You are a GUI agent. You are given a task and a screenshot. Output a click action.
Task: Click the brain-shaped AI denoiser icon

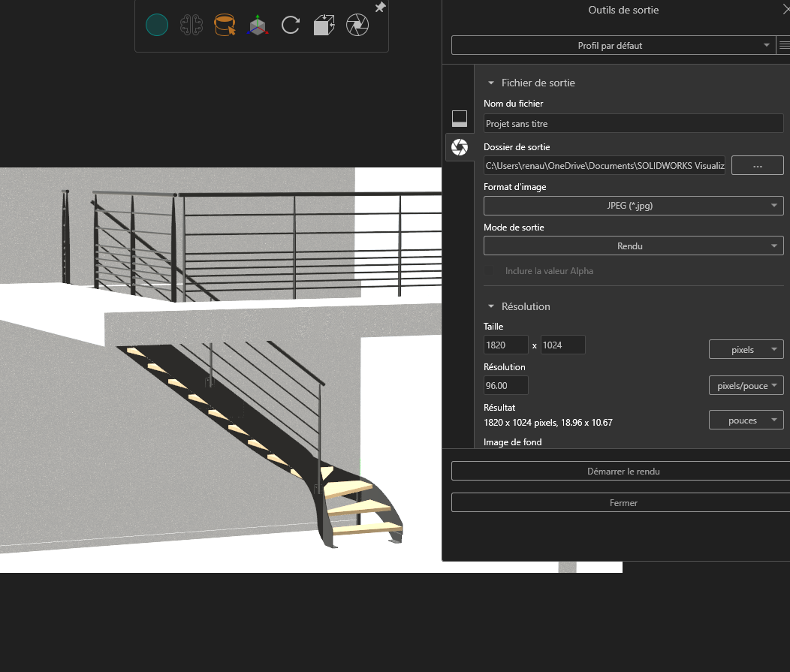click(191, 26)
